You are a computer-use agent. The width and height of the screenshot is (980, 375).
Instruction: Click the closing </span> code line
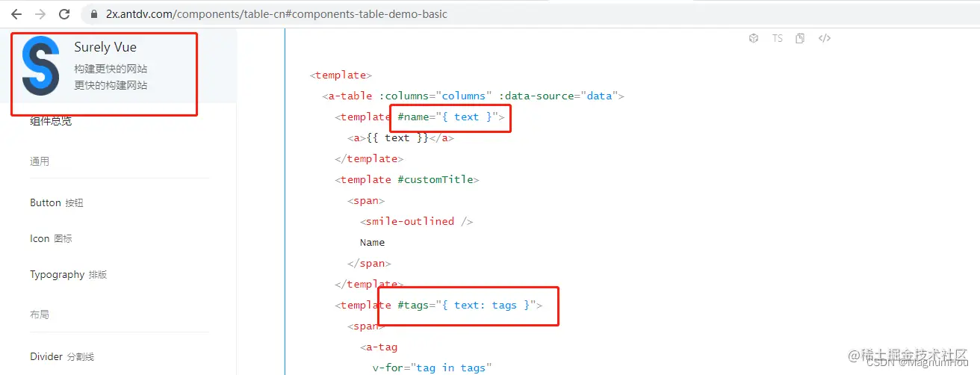point(369,264)
